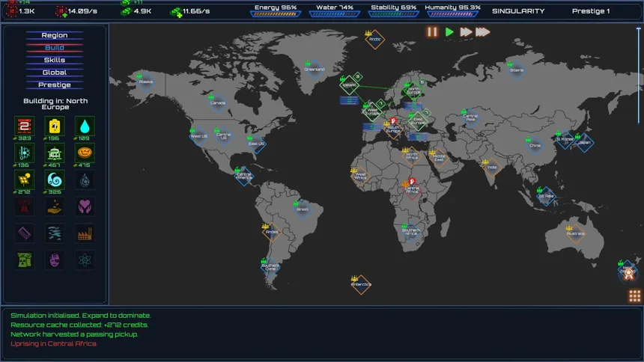644x362 pixels.
Task: Pick the solar panel building icon
Action: (24, 180)
